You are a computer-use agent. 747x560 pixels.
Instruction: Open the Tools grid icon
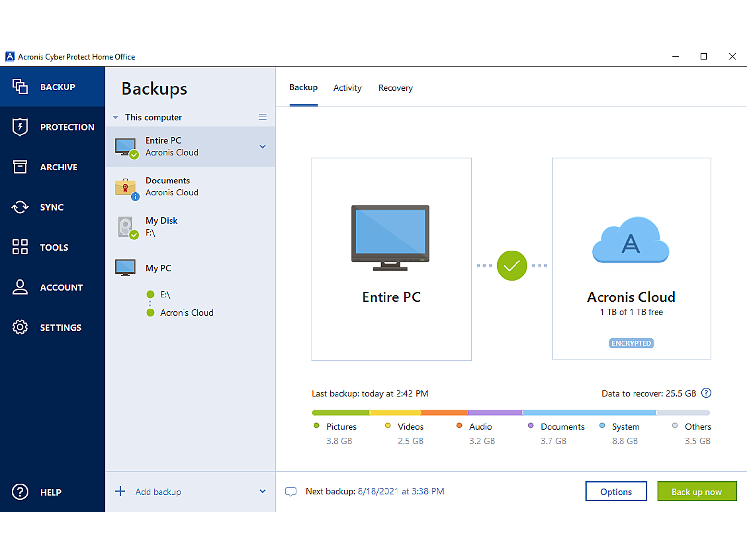(20, 247)
